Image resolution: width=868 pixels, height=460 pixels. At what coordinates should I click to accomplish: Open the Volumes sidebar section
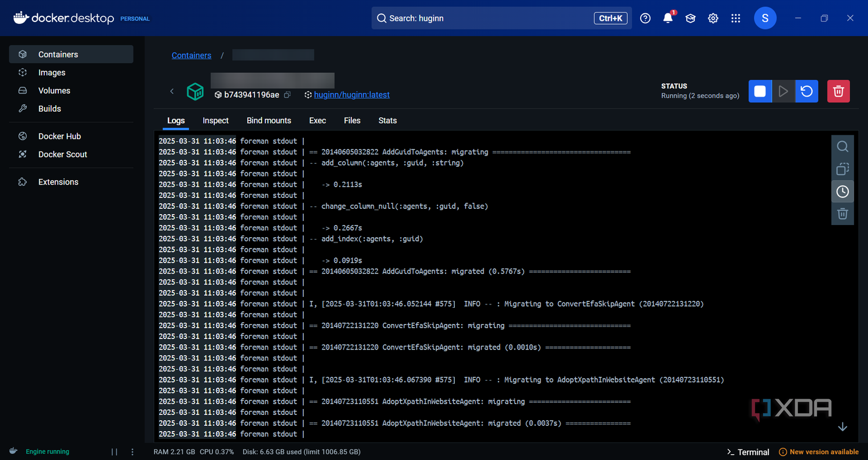coord(71,90)
